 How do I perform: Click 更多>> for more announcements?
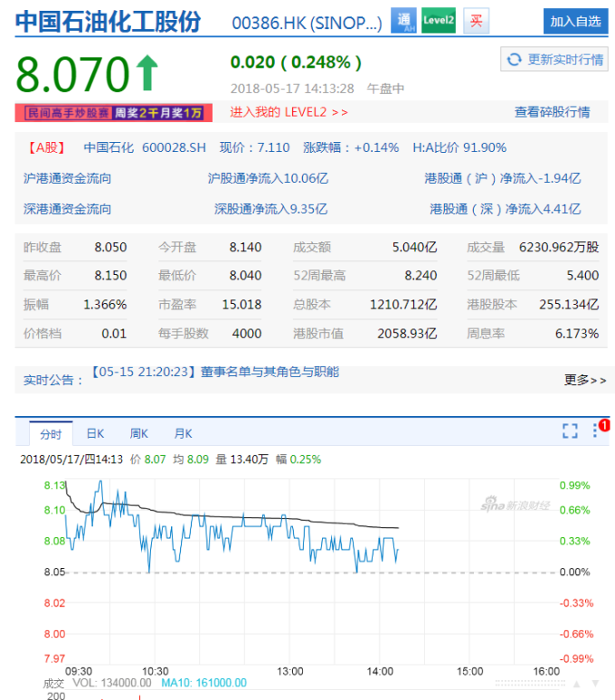(585, 380)
